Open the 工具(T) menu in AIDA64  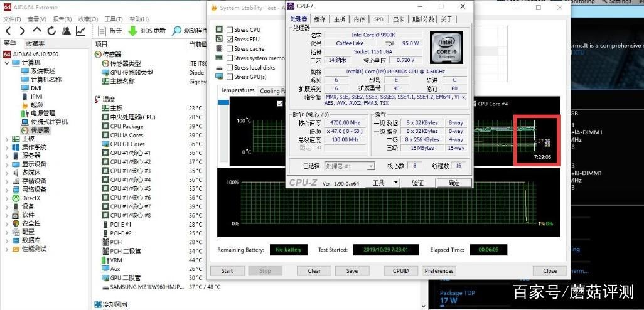(x=114, y=19)
